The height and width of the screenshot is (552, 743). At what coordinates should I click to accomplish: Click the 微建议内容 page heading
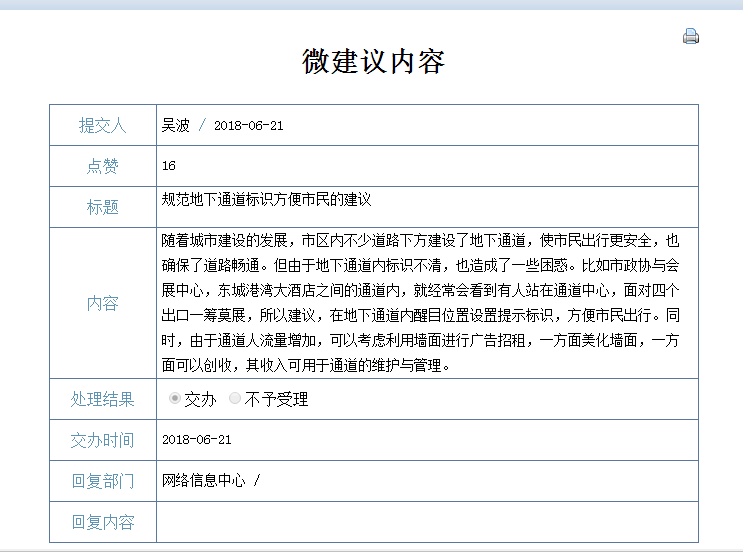373,61
